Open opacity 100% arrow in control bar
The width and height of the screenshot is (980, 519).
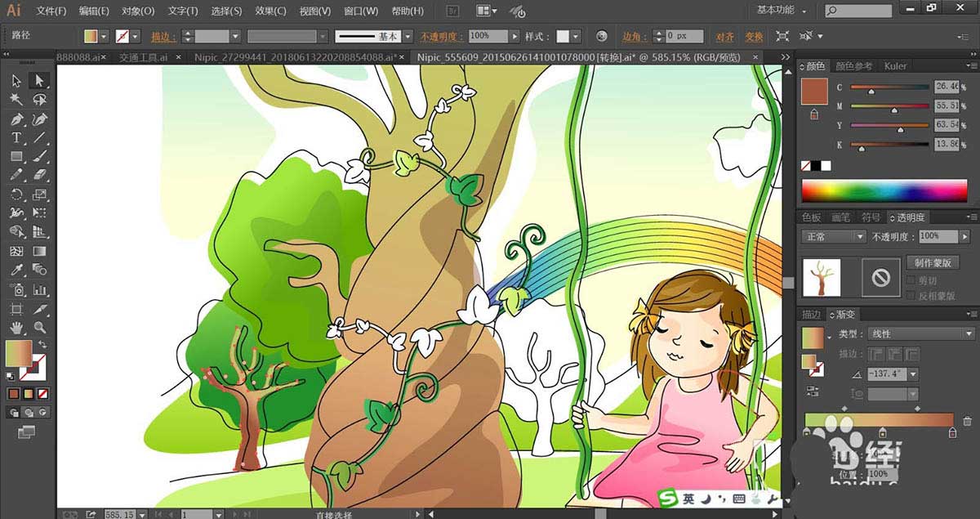514,37
